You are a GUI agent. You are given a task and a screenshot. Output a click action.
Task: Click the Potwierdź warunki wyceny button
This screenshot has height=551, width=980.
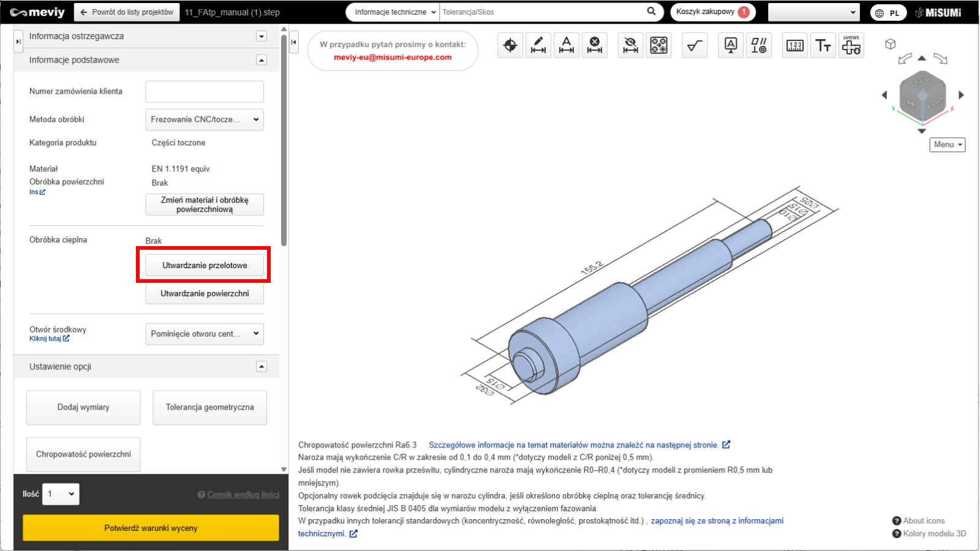(151, 528)
